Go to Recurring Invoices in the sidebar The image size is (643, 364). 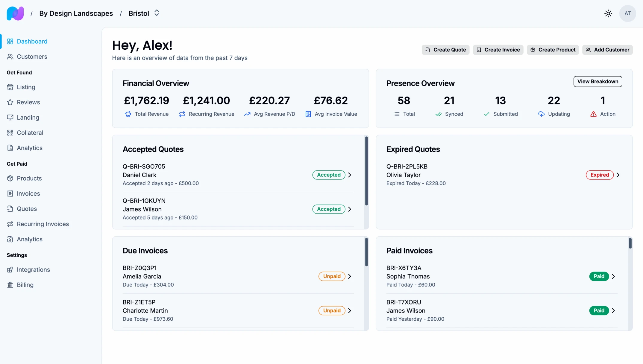(43, 224)
